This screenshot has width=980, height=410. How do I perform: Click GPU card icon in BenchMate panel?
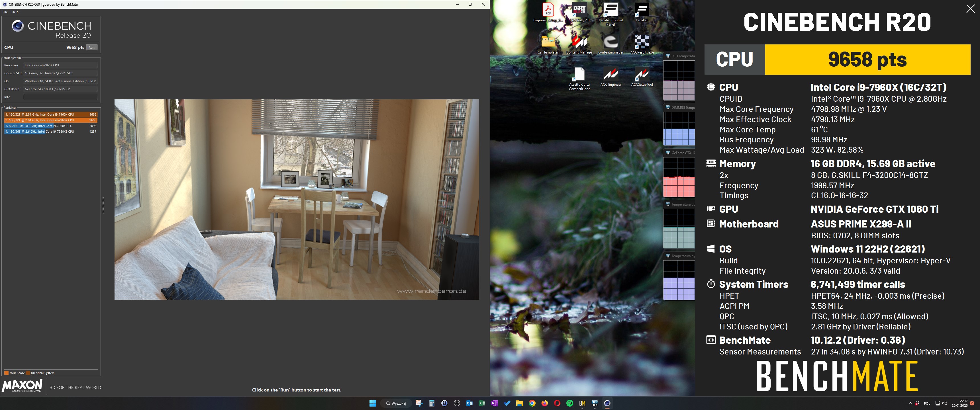tap(711, 208)
